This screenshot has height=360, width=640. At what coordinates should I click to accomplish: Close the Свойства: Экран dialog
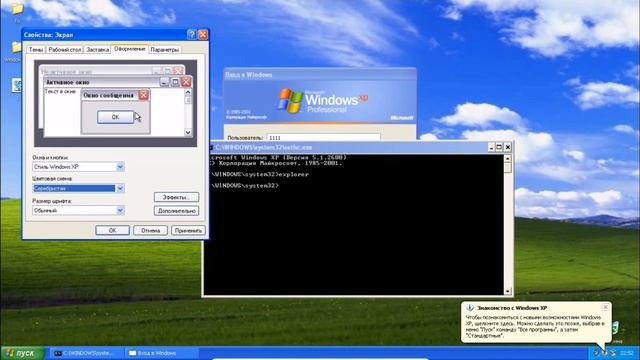pos(203,35)
